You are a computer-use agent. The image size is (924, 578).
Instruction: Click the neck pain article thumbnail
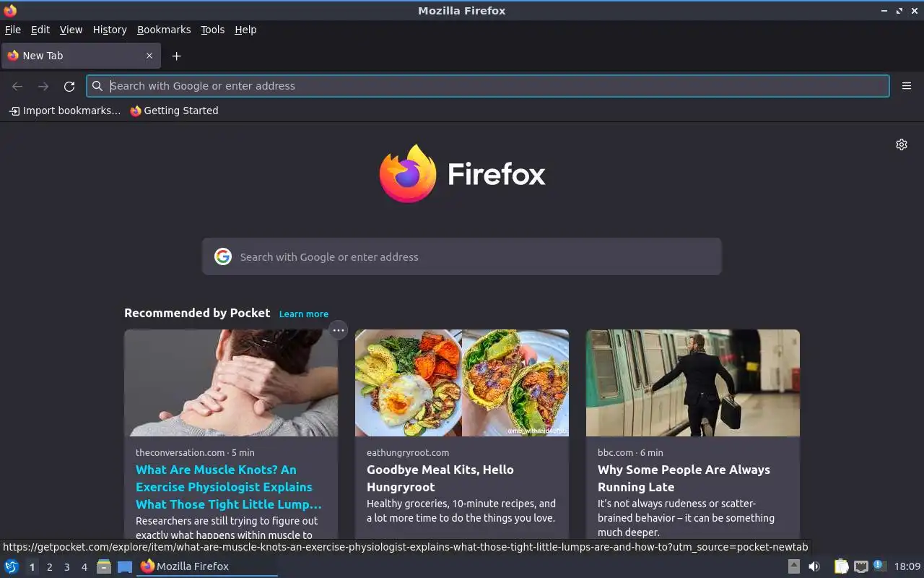click(231, 383)
